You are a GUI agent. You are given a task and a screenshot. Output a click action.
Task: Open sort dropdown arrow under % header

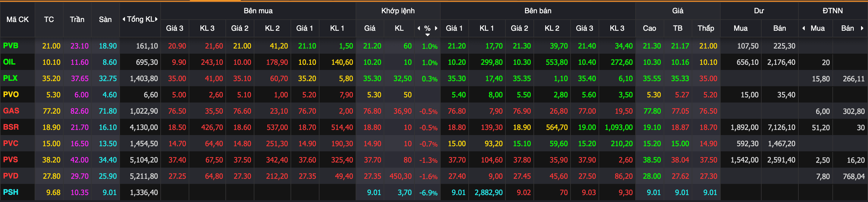point(427,35)
